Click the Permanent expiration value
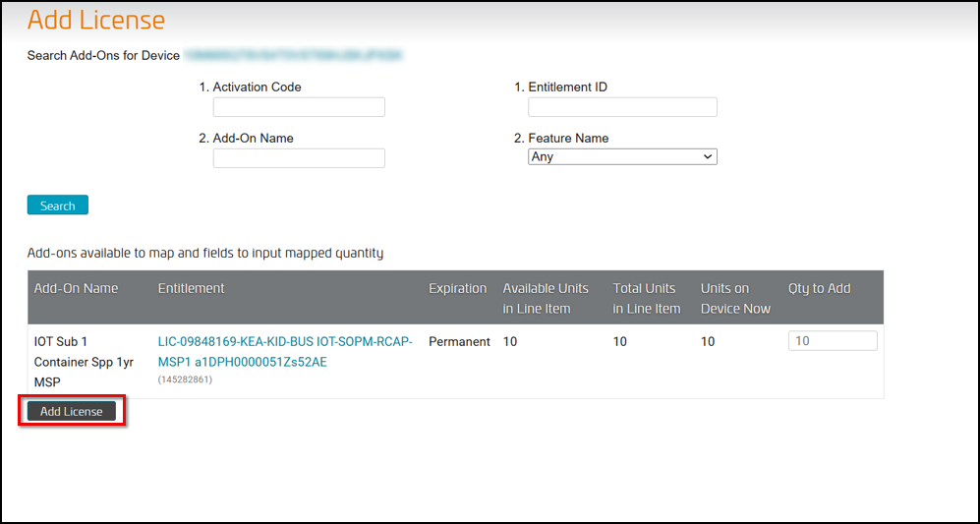 coord(459,342)
